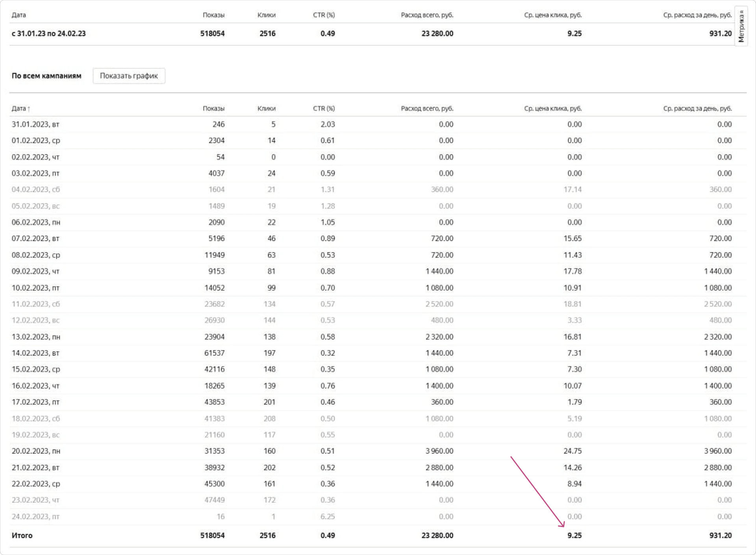This screenshot has height=555, width=756.
Task: Click the Итого row label
Action: click(22, 535)
